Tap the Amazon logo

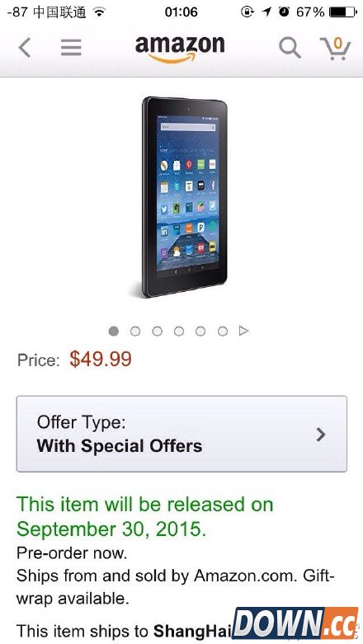click(x=180, y=49)
